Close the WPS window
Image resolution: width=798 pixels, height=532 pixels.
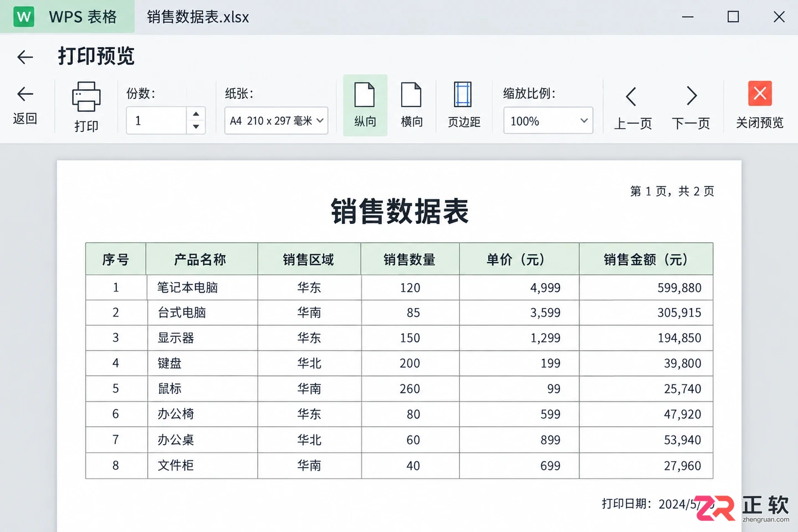click(x=779, y=17)
